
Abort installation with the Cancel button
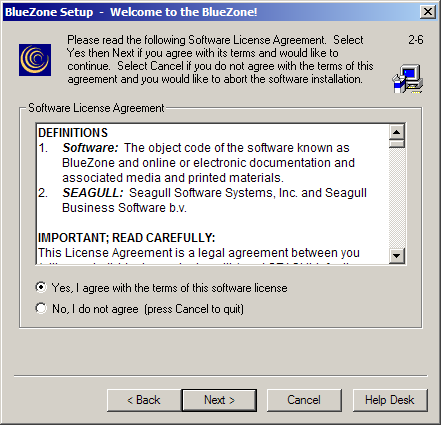pos(304,400)
